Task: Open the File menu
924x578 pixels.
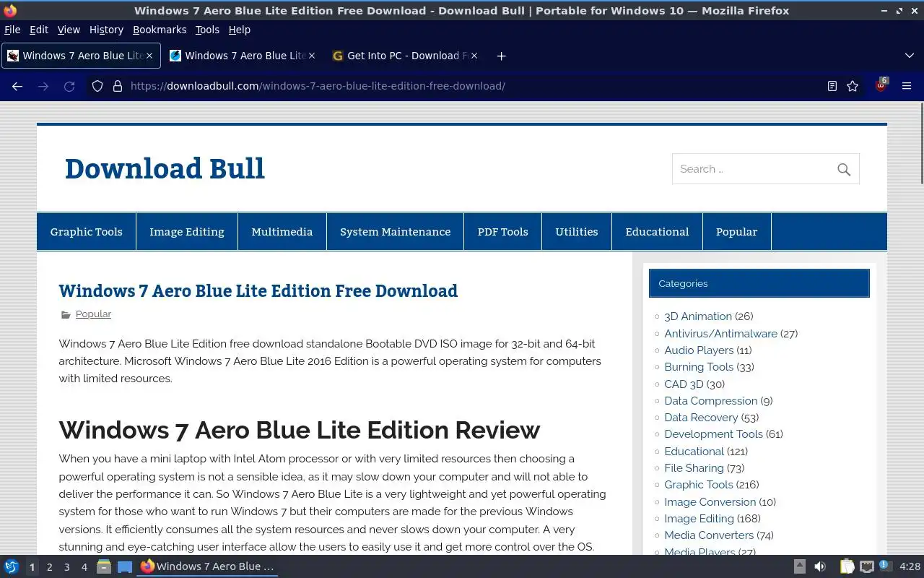Action: (12, 30)
